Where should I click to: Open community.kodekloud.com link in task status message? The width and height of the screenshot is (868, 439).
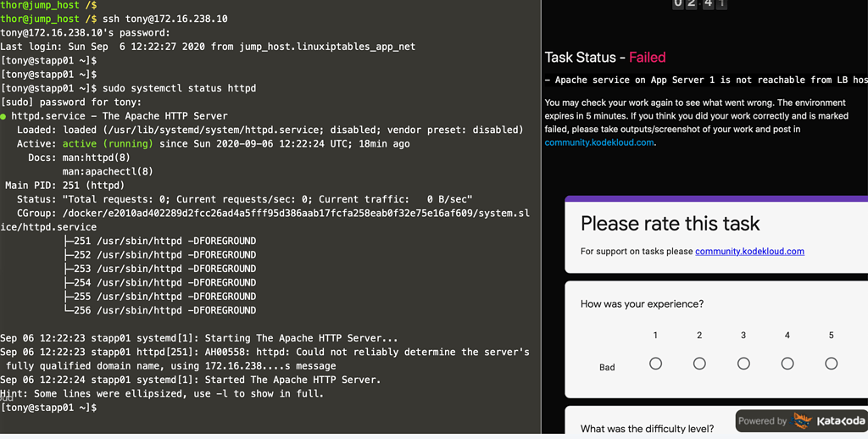click(x=599, y=142)
